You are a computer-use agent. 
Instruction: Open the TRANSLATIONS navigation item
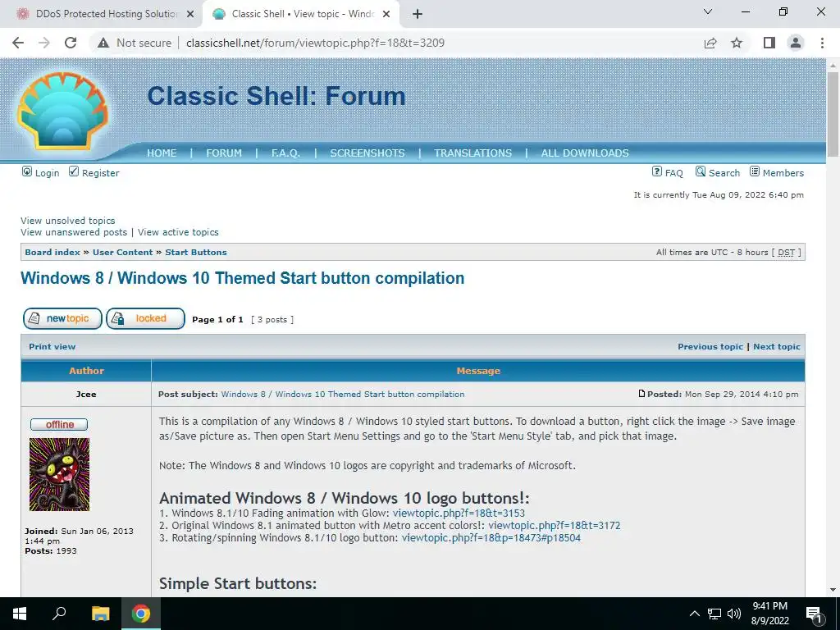tap(473, 153)
